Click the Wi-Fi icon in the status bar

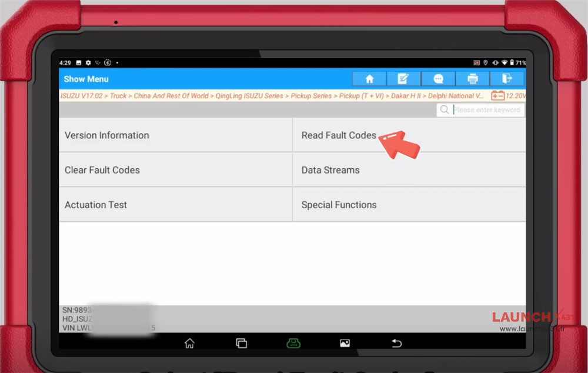coord(505,63)
